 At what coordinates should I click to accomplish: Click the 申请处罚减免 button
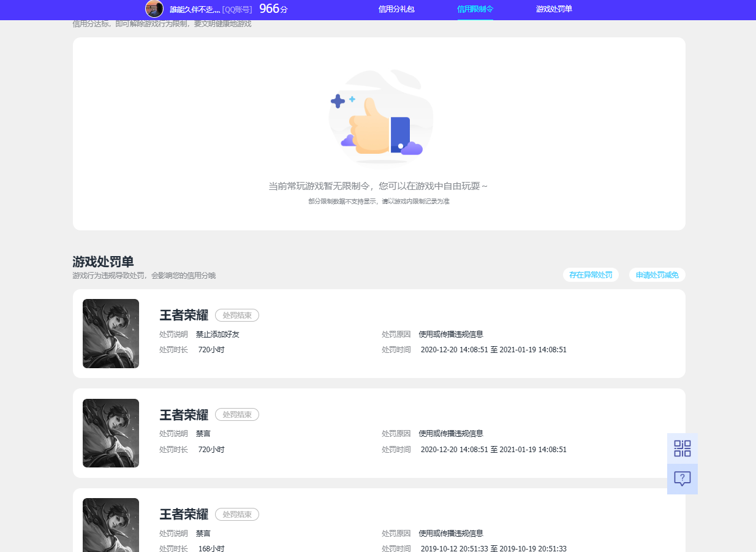(x=657, y=274)
